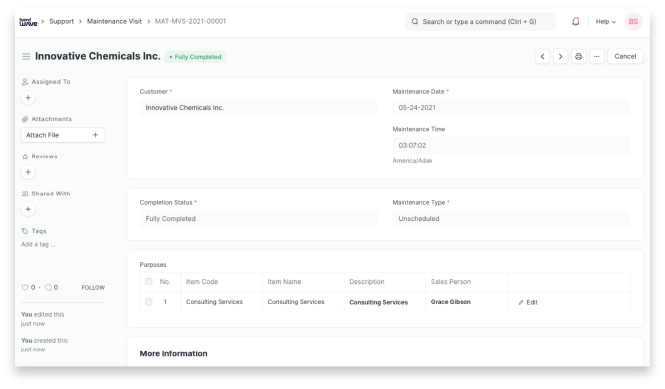
Task: Open Completion Status field Fully Completed
Action: [258, 219]
